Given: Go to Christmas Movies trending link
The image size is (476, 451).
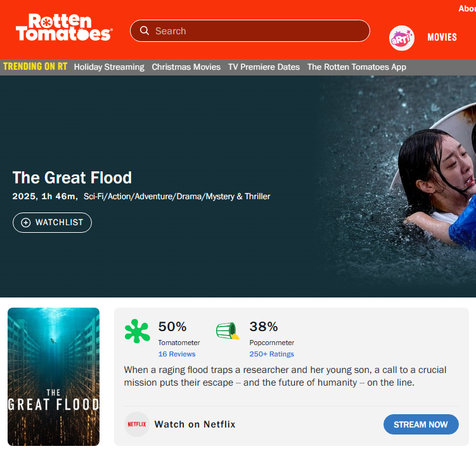Looking at the screenshot, I should tap(186, 67).
